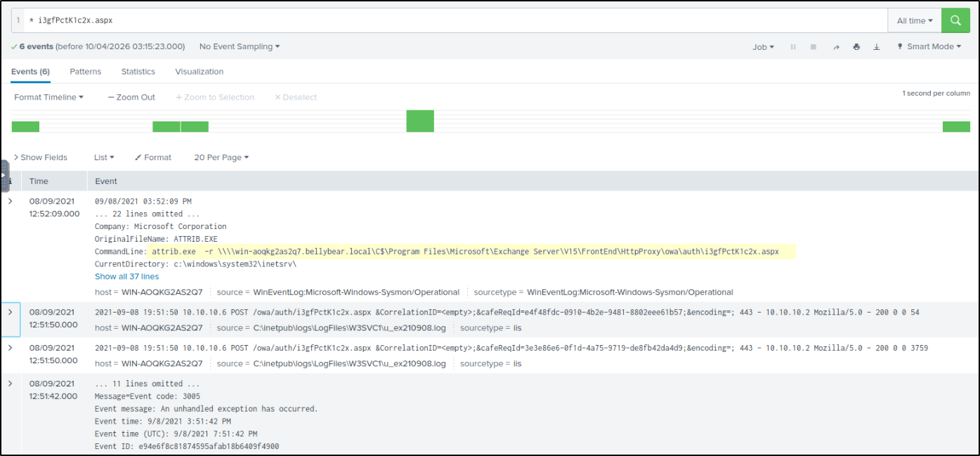The image size is (980, 456).
Task: Print results using the printer icon
Action: [856, 47]
